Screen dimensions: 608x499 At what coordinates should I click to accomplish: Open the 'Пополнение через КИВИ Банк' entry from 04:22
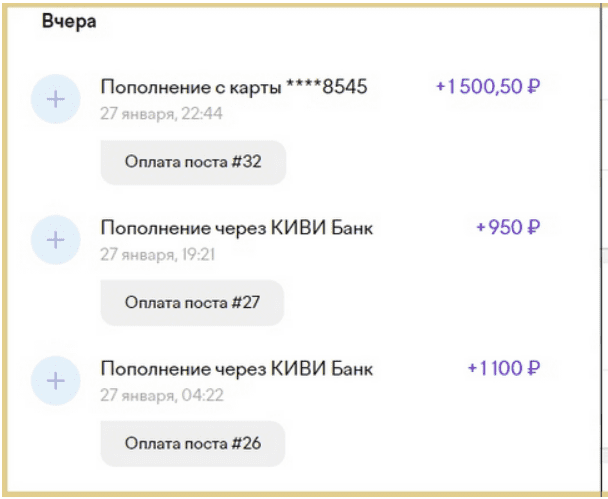point(236,369)
